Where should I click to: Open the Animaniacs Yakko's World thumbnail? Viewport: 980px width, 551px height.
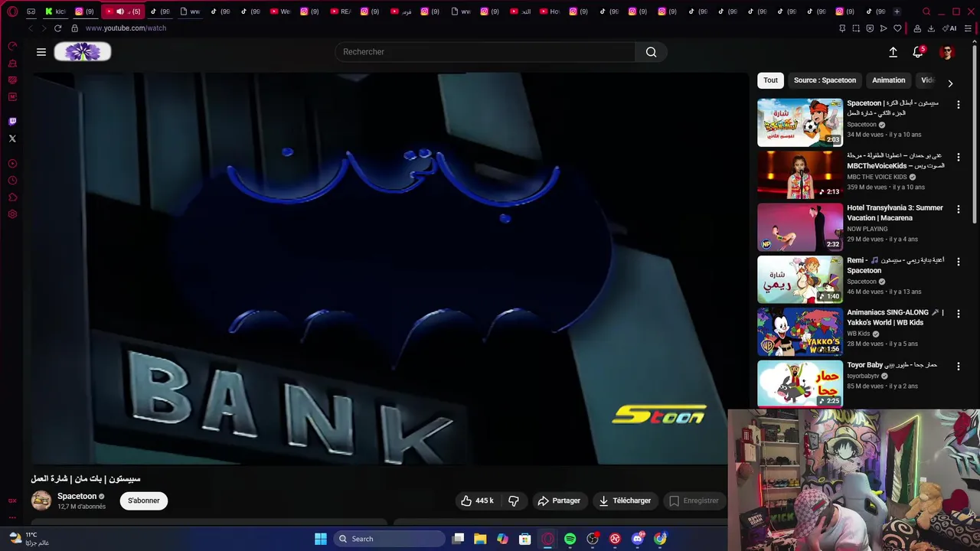tap(800, 331)
